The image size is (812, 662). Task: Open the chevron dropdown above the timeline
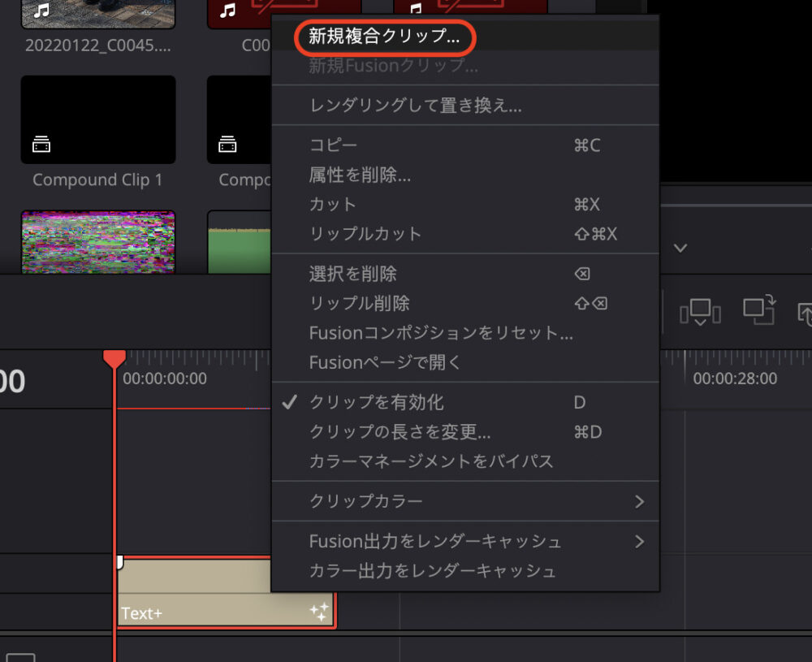click(680, 248)
